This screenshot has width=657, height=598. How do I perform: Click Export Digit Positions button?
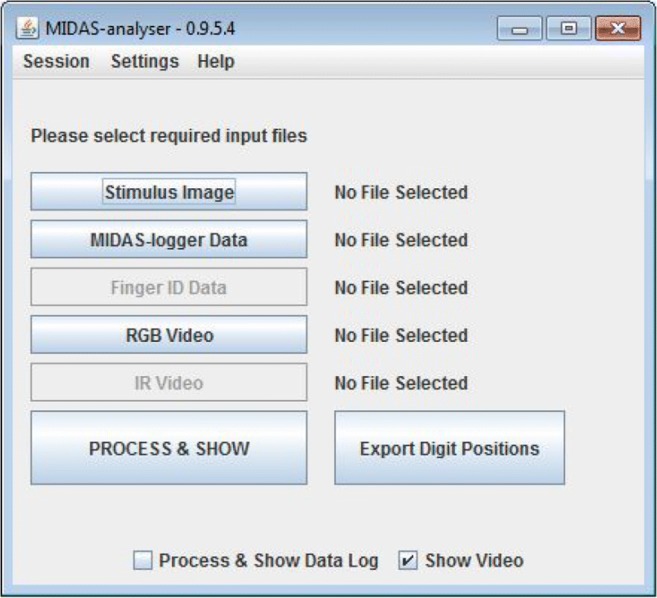[x=450, y=448]
